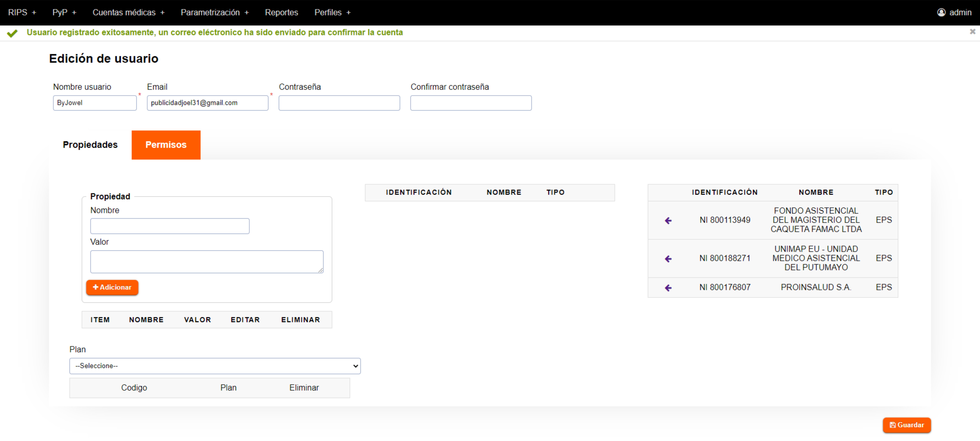Open Cuentas médicas menu

tap(129, 12)
